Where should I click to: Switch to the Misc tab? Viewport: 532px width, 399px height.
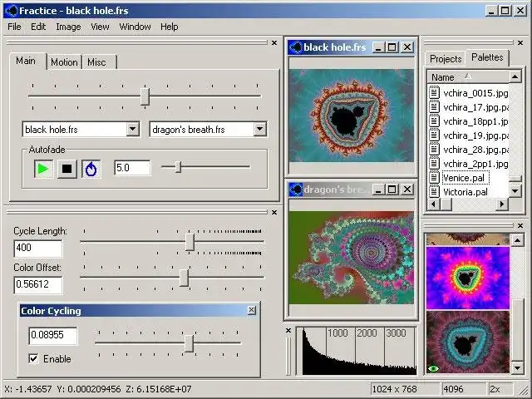100,62
